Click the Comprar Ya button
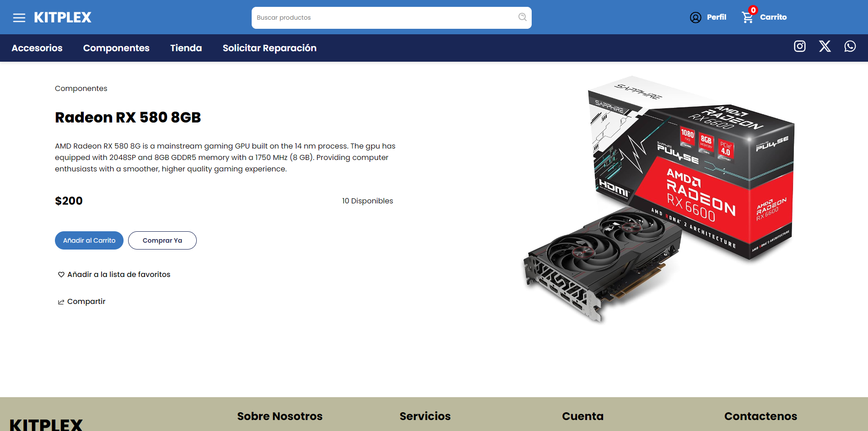 tap(162, 240)
